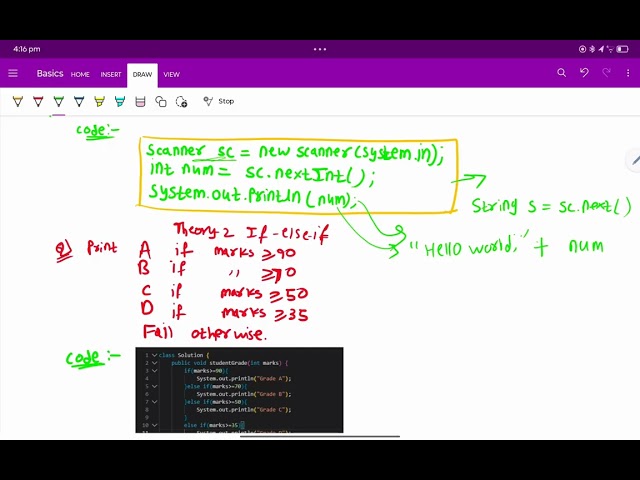Tap handwritten 'String s = sc.next()' note
The height and width of the screenshot is (480, 640).
(552, 205)
